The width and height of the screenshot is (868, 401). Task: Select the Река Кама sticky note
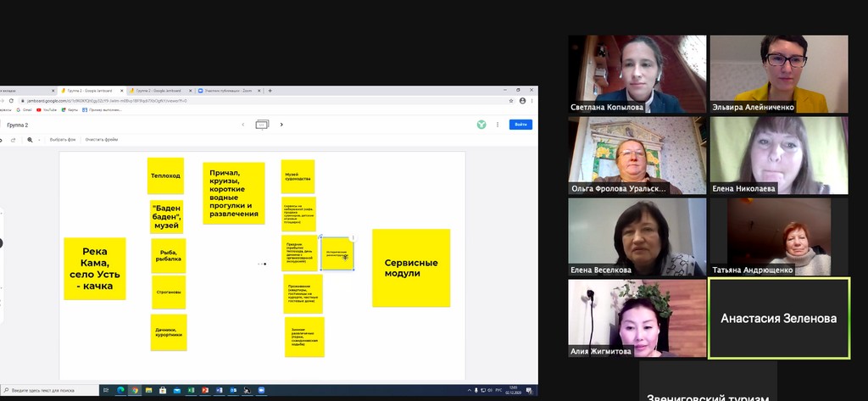tap(95, 268)
